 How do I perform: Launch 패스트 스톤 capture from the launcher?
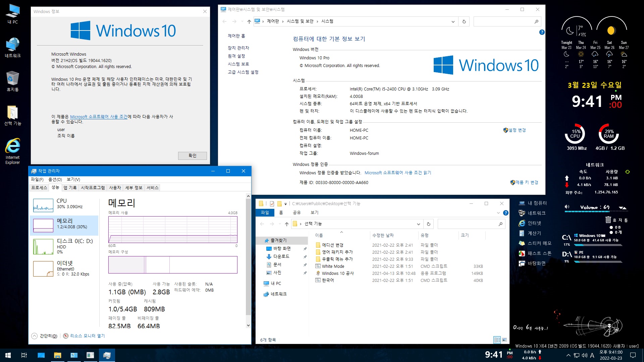point(522,253)
